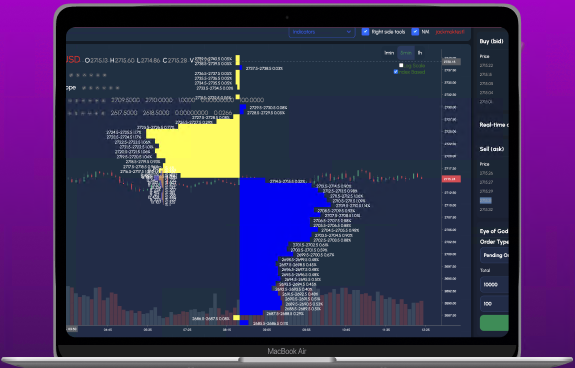Click the up arrow icon in the 'ope' row
The height and width of the screenshot is (368, 575).
(97, 88)
